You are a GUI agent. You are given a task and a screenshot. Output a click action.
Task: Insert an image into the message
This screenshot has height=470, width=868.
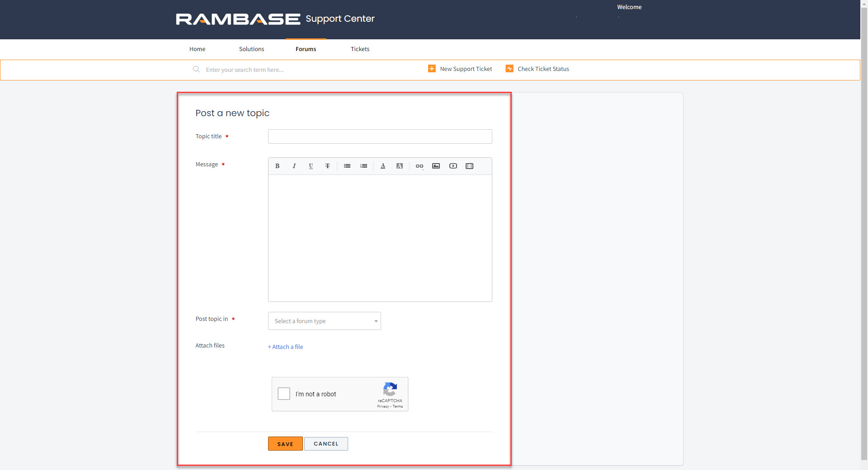tap(436, 166)
